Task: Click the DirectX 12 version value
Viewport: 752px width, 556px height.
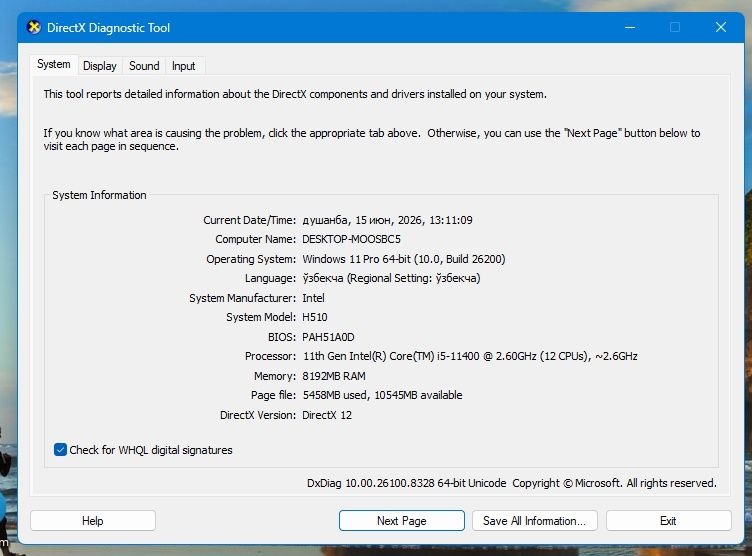Action: [327, 415]
